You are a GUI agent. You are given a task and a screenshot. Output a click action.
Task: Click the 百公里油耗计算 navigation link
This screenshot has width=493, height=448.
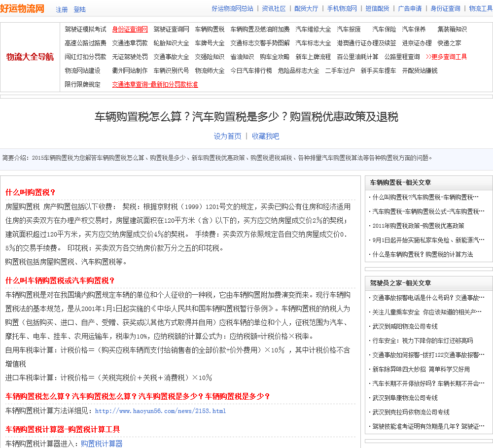(357, 57)
